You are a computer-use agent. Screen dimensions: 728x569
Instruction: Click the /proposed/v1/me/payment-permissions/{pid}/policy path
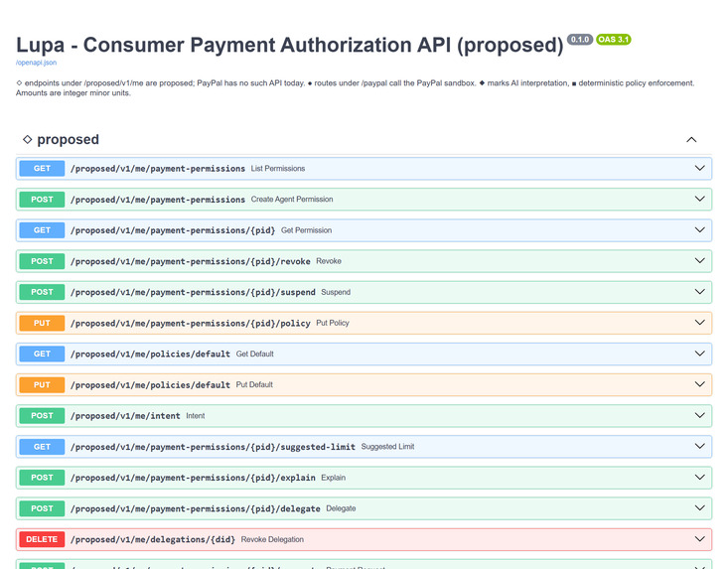(x=191, y=323)
